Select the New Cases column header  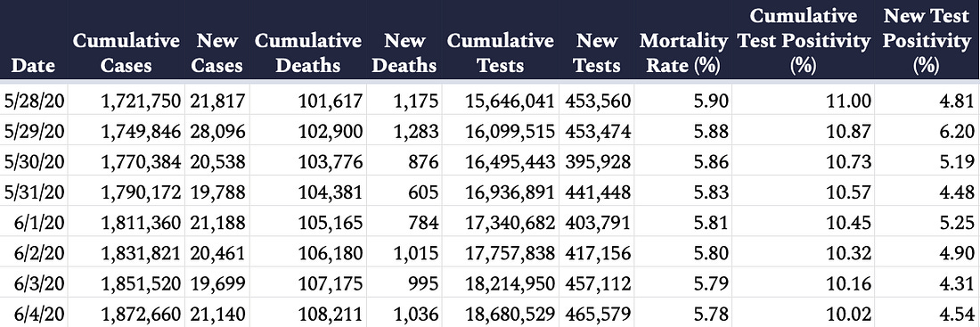pyautogui.click(x=216, y=53)
